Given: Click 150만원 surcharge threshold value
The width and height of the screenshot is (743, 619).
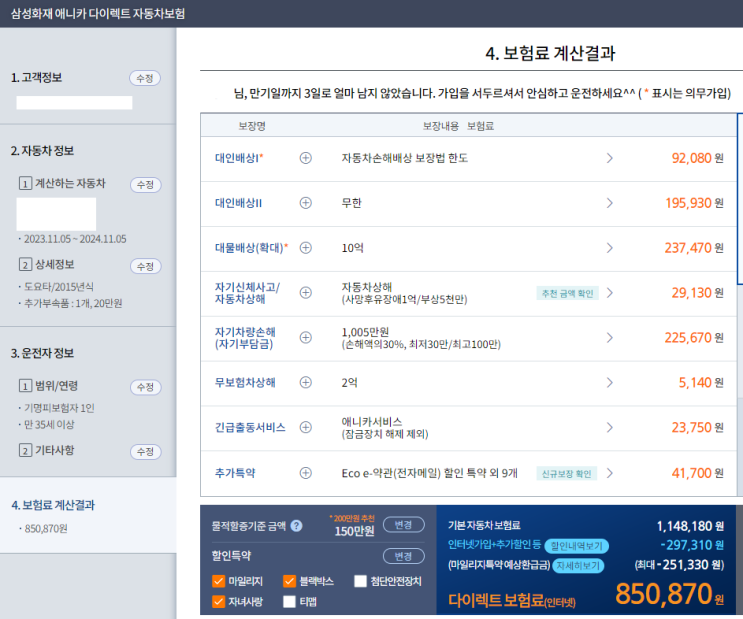Looking at the screenshot, I should pyautogui.click(x=354, y=531).
